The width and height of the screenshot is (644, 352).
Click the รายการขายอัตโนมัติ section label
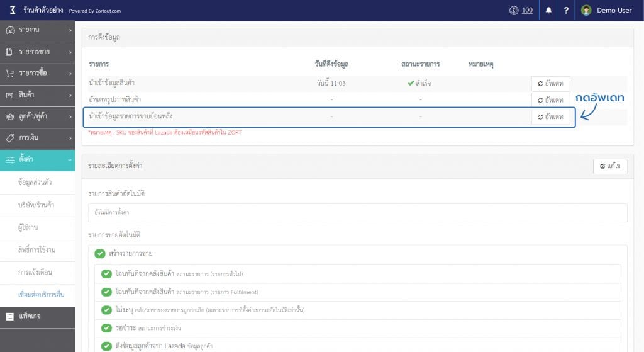pyautogui.click(x=114, y=236)
